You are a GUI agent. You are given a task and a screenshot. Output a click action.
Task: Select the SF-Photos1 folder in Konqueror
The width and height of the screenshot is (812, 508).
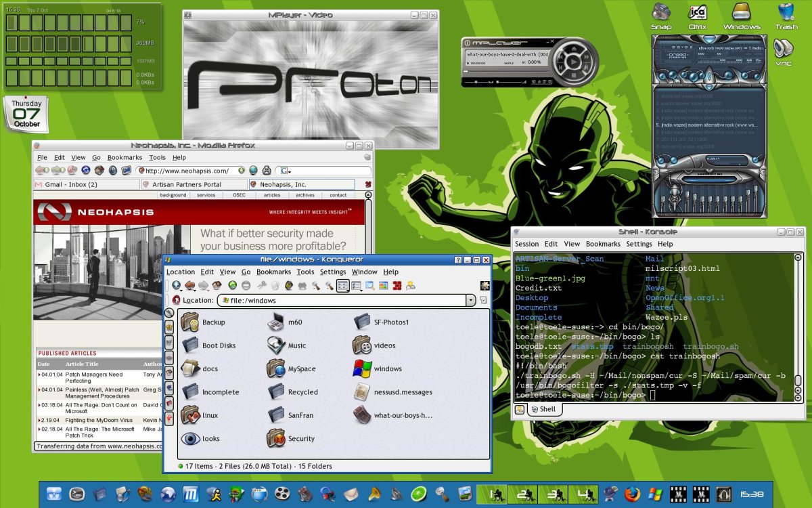(x=382, y=322)
